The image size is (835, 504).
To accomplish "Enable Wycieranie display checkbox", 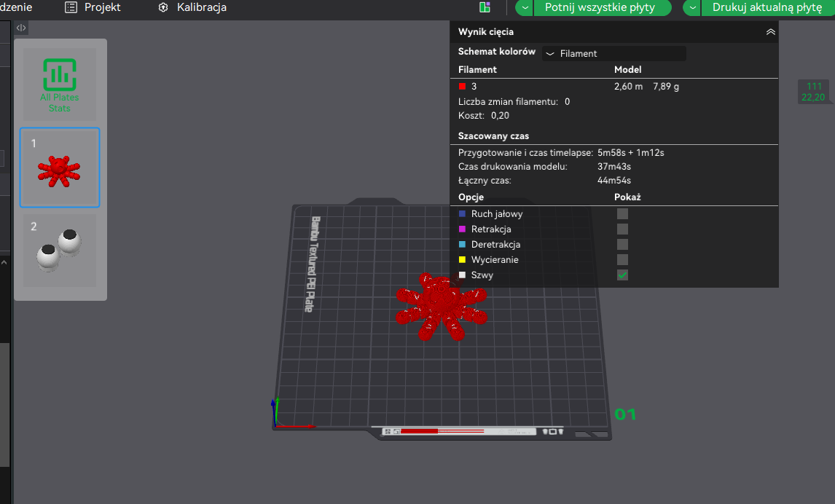I will (622, 260).
